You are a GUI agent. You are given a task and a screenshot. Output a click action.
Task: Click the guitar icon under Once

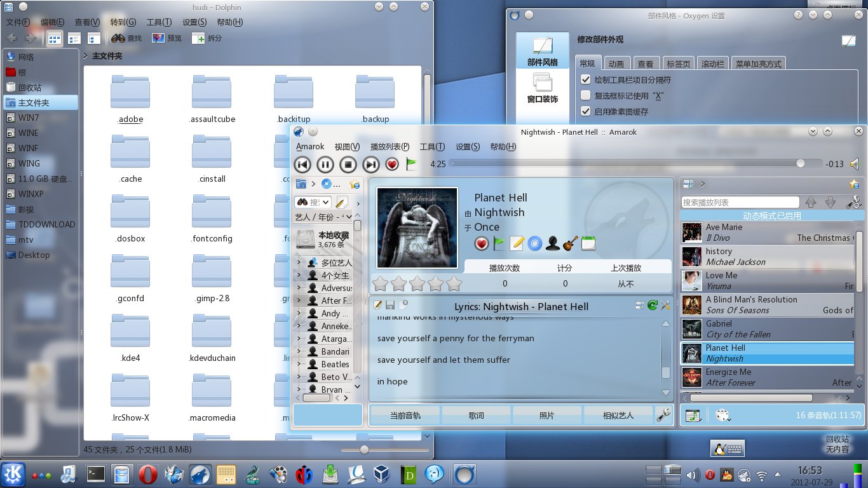pyautogui.click(x=571, y=243)
